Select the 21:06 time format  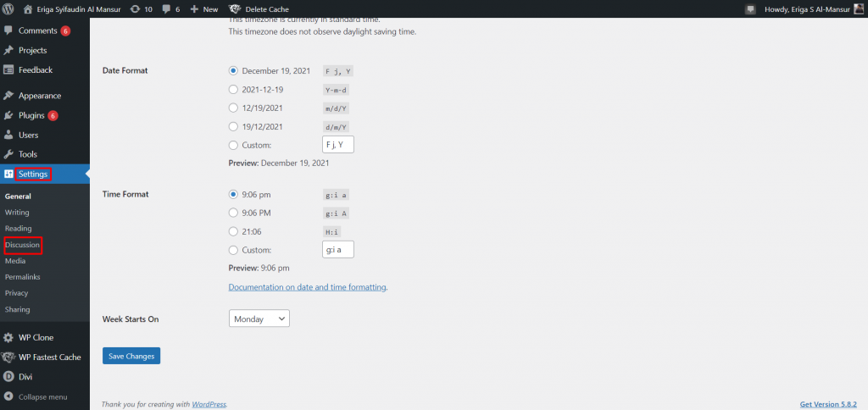point(234,231)
